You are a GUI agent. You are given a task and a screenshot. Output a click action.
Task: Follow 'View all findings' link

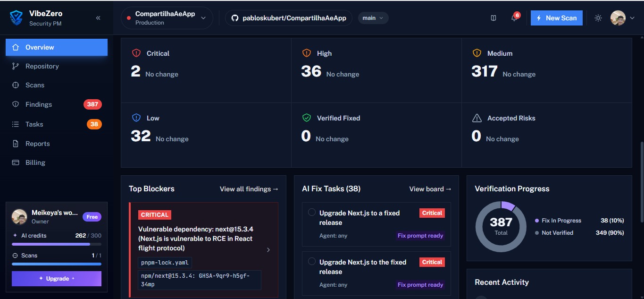(x=249, y=189)
